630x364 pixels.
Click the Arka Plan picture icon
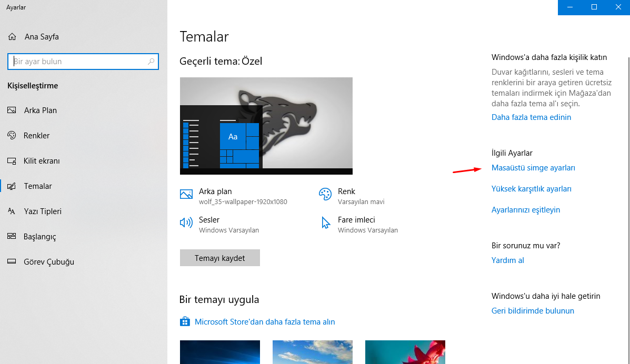(12, 110)
